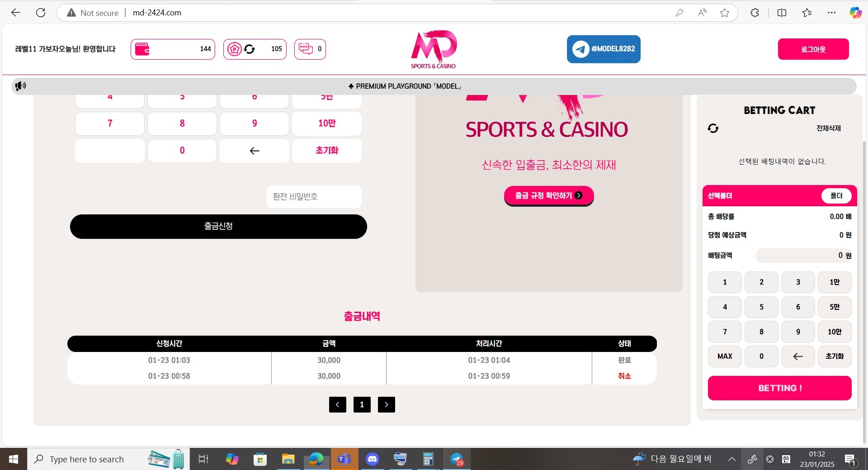The width and height of the screenshot is (868, 470).
Task: Click the betting cart keypad 7
Action: coord(725,332)
